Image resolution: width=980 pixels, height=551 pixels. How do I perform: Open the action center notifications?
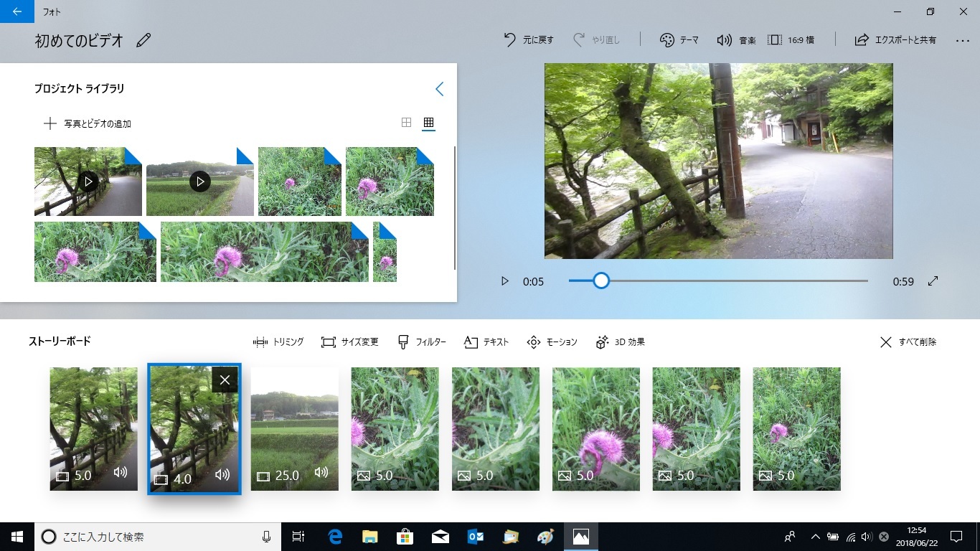click(x=956, y=537)
